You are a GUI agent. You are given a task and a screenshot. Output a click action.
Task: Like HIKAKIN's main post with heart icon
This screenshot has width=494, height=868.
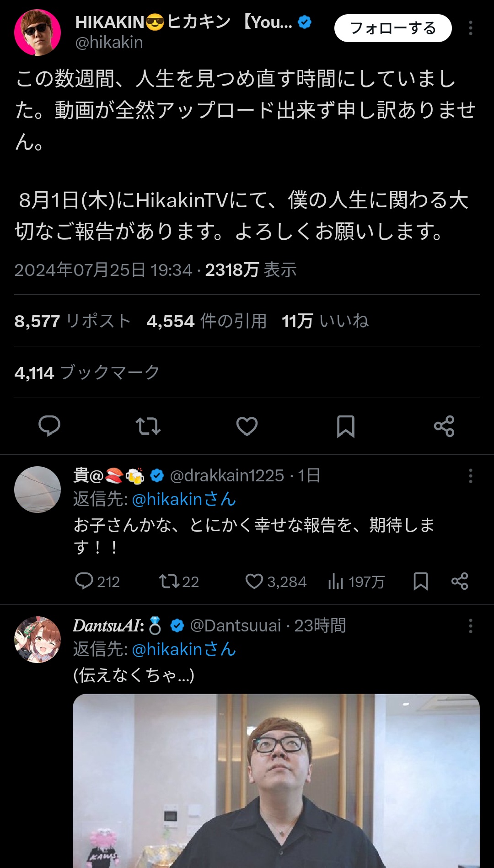tap(247, 426)
